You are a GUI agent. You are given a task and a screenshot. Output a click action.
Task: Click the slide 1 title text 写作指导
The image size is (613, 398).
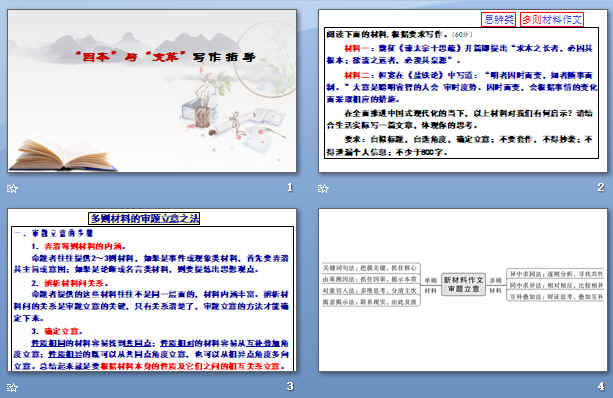[224, 57]
